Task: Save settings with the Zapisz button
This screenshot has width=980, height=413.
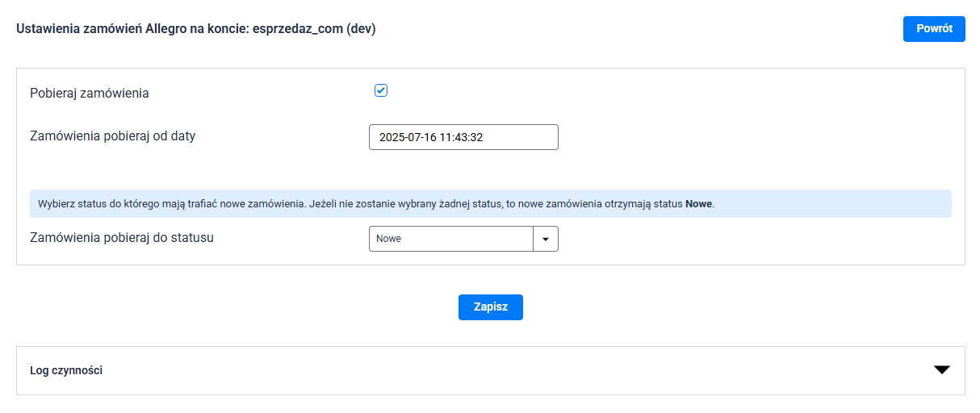Action: (491, 307)
